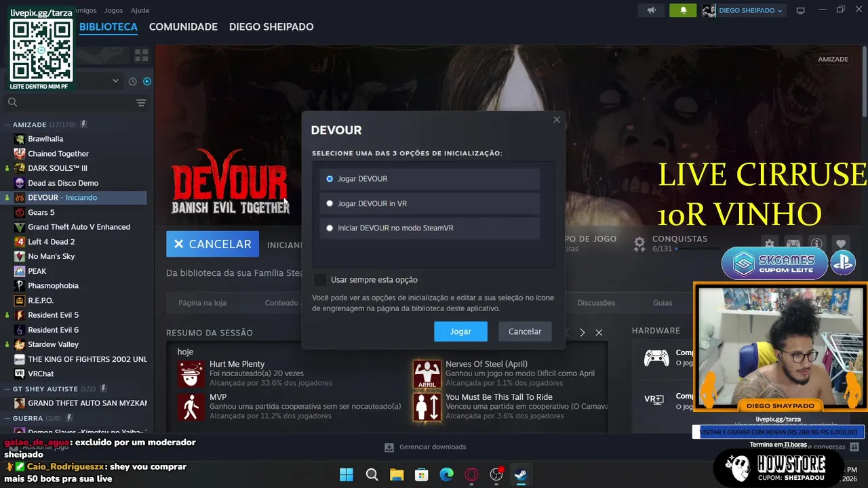The width and height of the screenshot is (868, 488).
Task: Dismiss the Resumo da Sessão panel
Action: pos(599,333)
